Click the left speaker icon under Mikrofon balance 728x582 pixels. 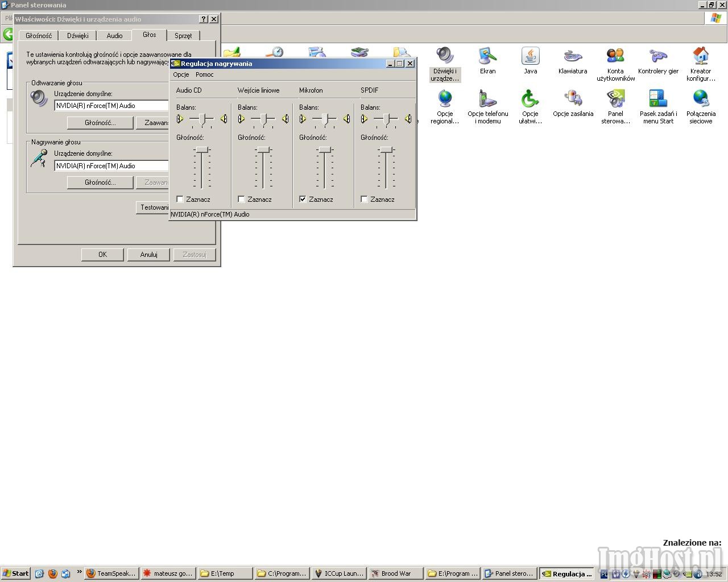303,119
